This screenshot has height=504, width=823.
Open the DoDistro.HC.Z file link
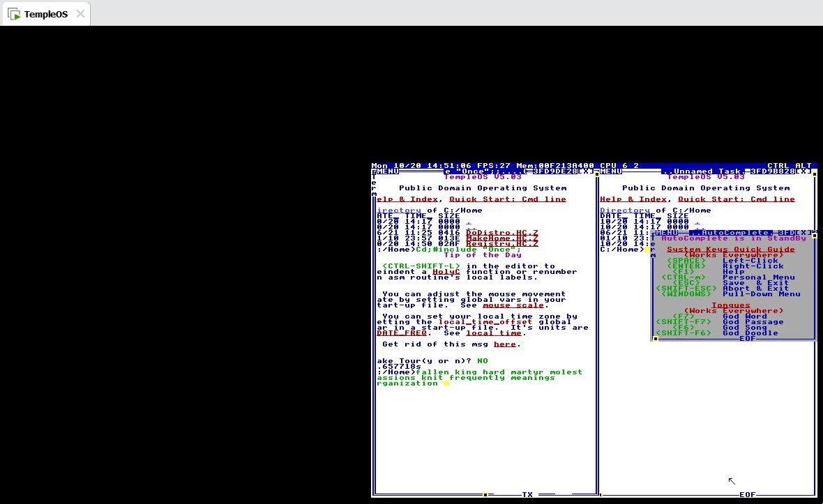(x=501, y=232)
